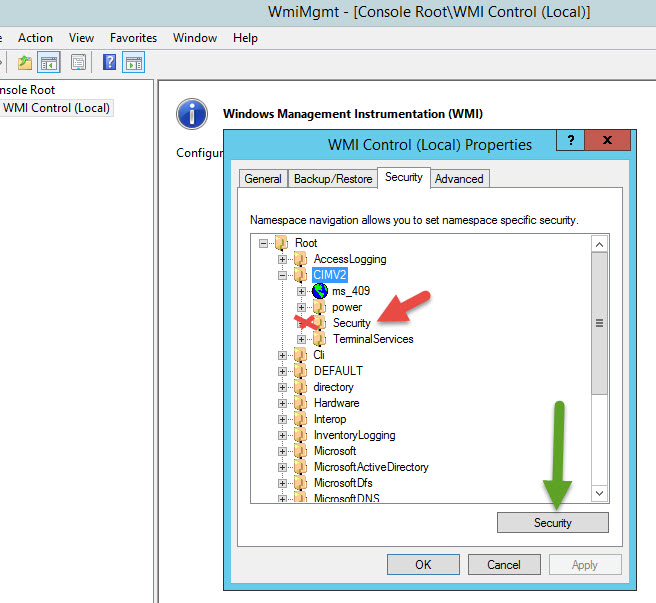Open the View menu

tap(81, 38)
